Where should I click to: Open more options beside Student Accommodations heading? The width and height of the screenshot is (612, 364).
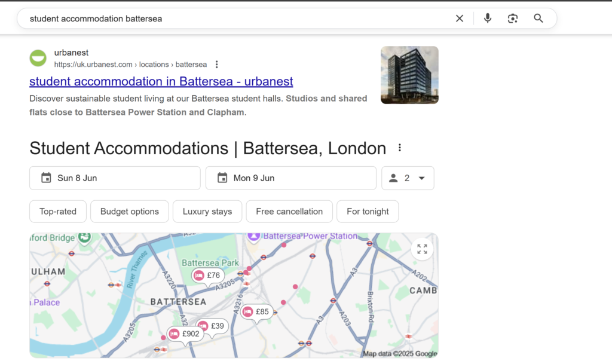[400, 148]
